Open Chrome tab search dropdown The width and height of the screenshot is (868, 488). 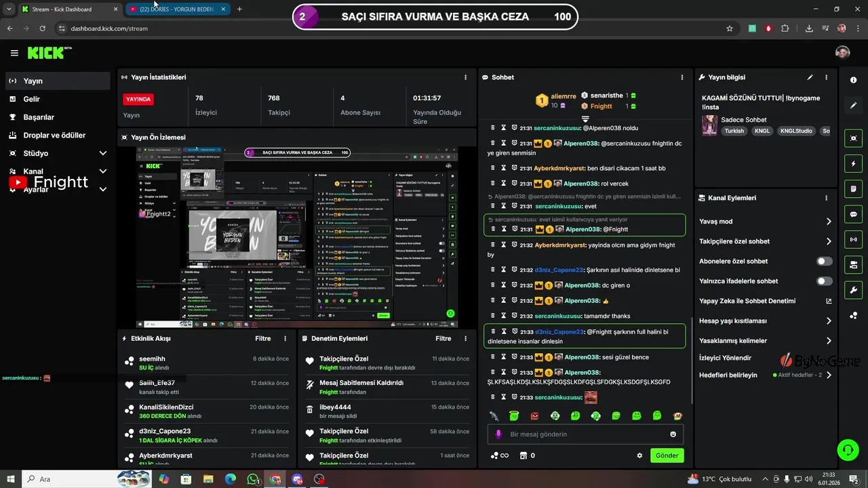(9, 9)
